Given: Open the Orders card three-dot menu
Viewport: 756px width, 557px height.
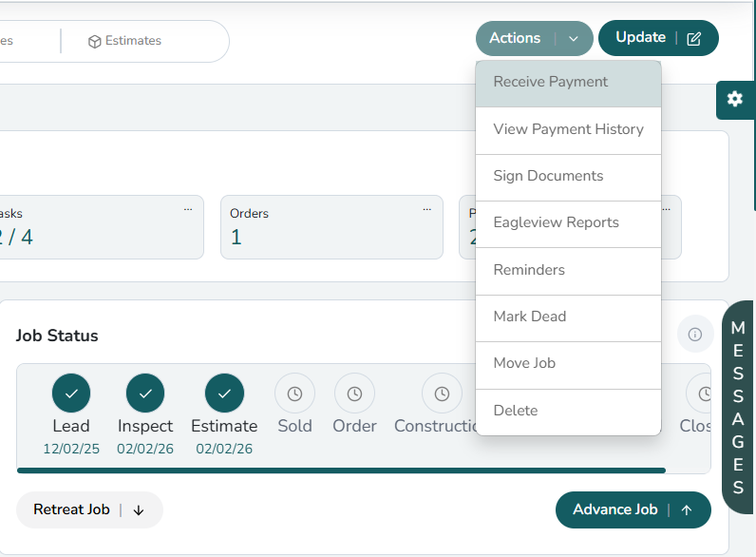Looking at the screenshot, I should 427,209.
